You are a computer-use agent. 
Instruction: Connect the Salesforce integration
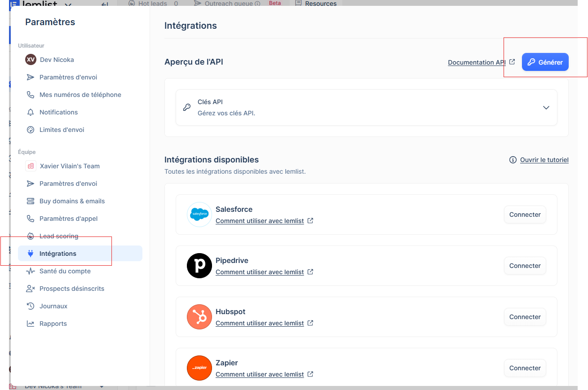point(525,215)
